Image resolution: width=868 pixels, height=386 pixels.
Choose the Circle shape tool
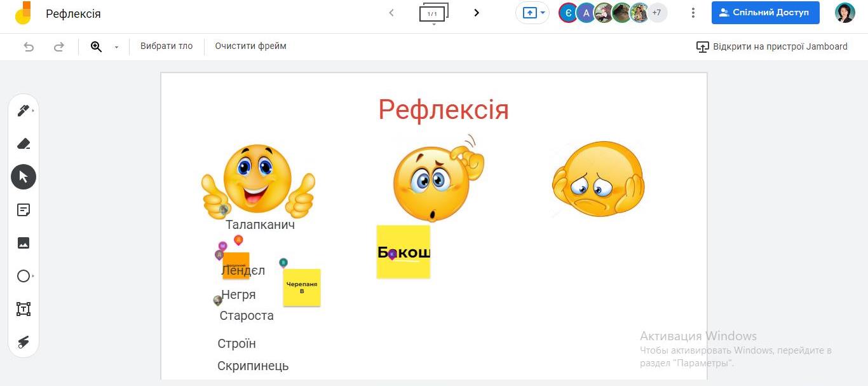coord(23,276)
